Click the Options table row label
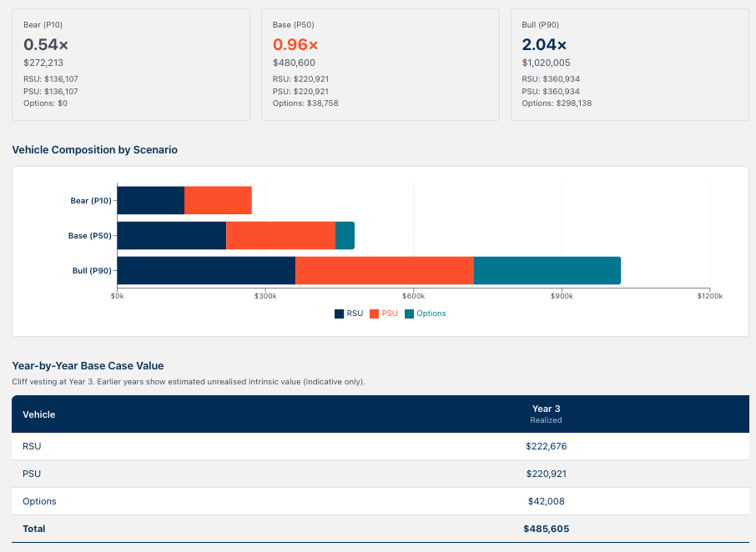 [x=39, y=501]
